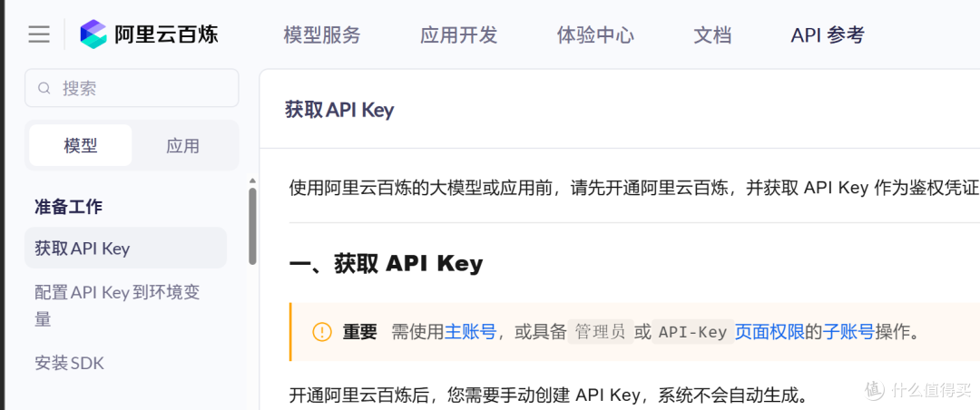Open the hamburger menu icon
Viewport: 980px width, 410px height.
click(39, 34)
